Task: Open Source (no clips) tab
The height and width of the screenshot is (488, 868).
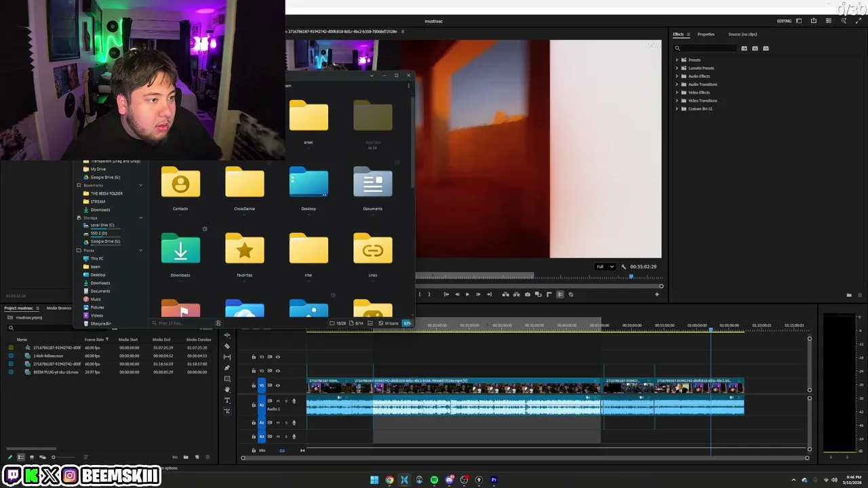Action: pyautogui.click(x=743, y=34)
